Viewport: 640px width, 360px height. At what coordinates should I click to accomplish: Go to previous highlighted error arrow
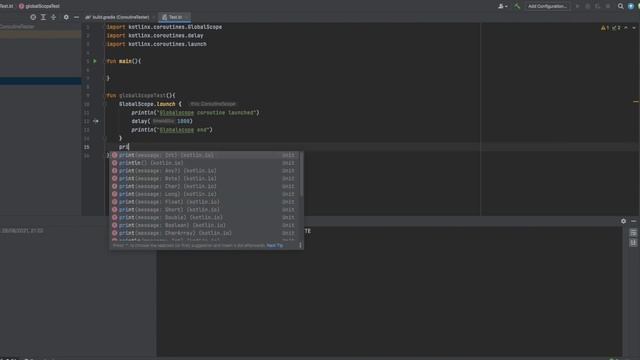click(x=626, y=28)
